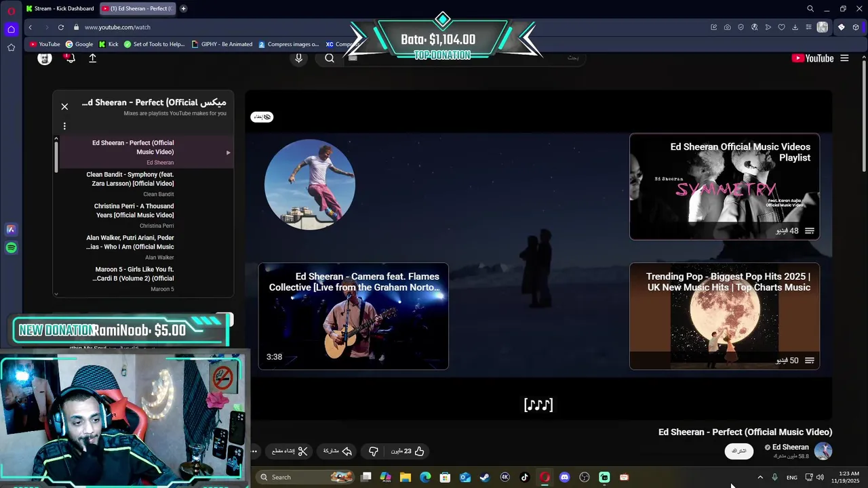Click the browser profile avatar
Screen dimensions: 868x488
pos(823,27)
